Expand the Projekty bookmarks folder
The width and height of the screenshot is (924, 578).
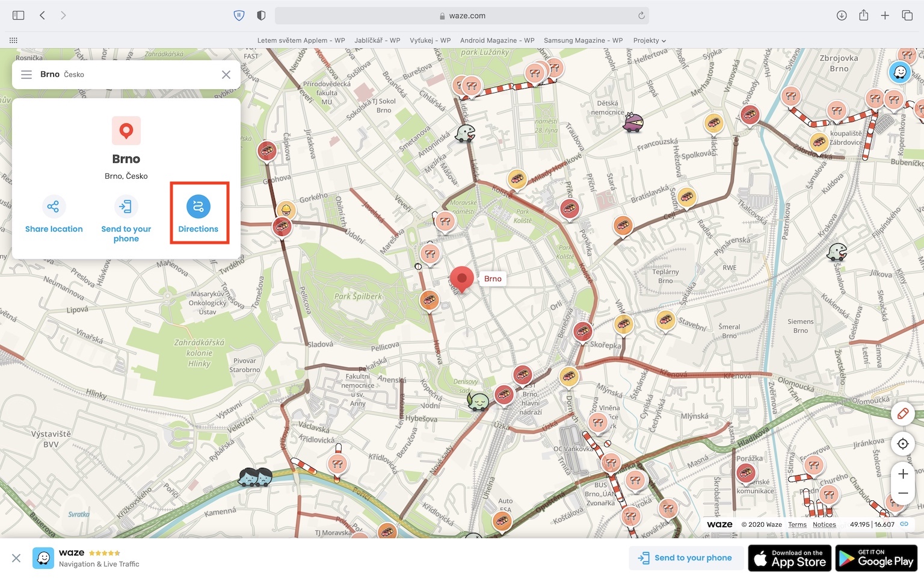pos(649,40)
